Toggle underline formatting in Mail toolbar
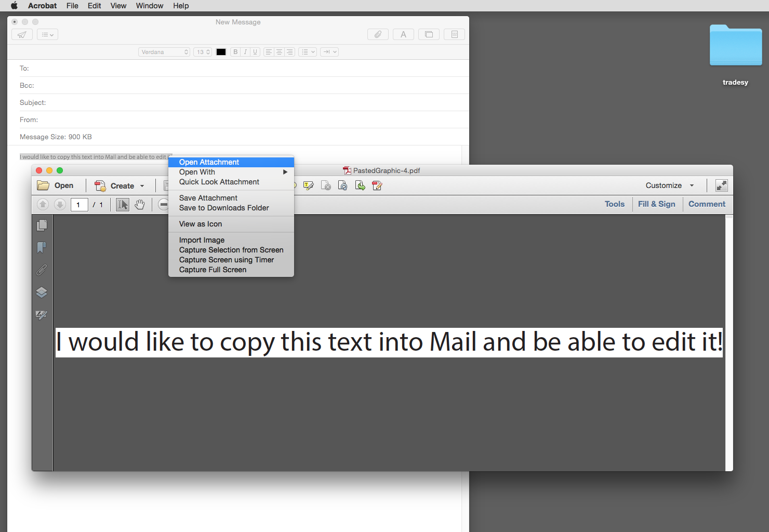 click(255, 52)
